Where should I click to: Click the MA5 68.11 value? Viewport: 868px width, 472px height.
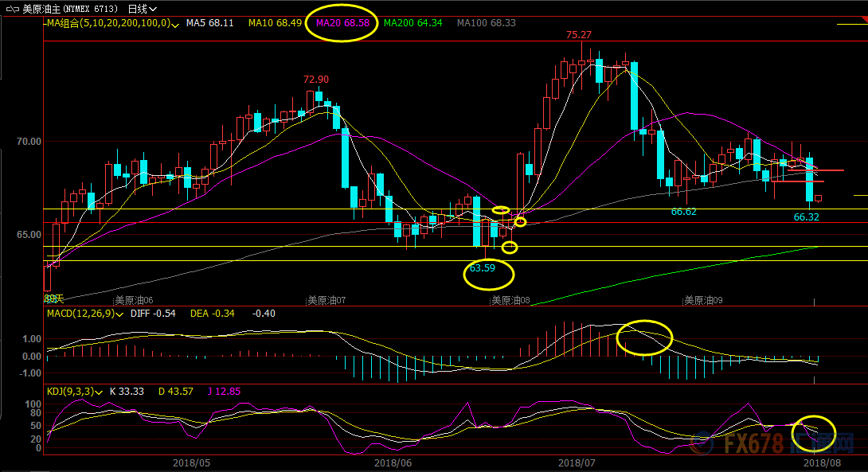click(x=209, y=23)
